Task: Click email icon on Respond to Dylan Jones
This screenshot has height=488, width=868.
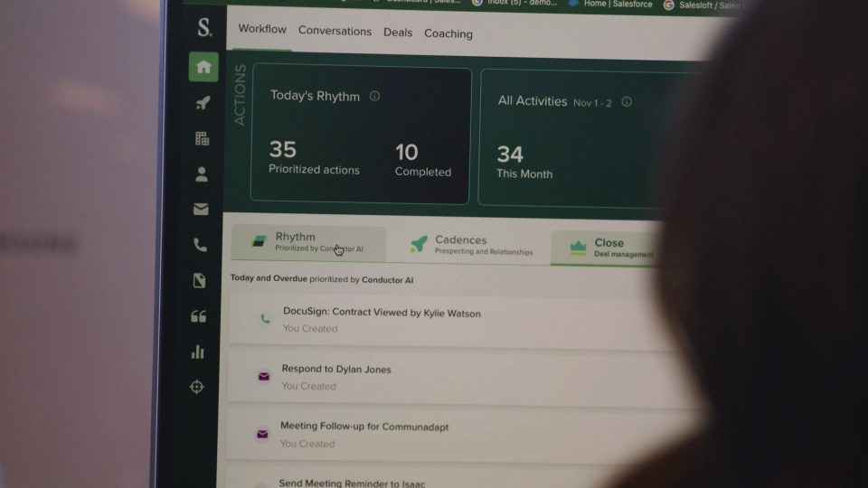Action: [x=264, y=376]
